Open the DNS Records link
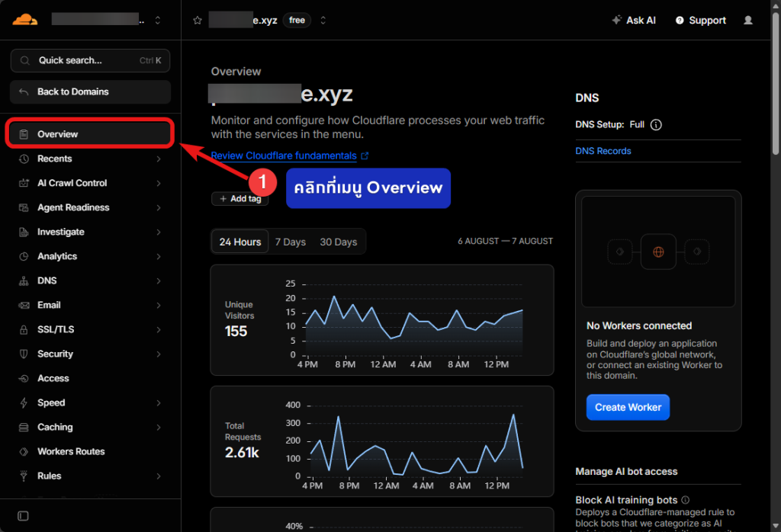Screen dimensions: 781x532 pos(603,151)
